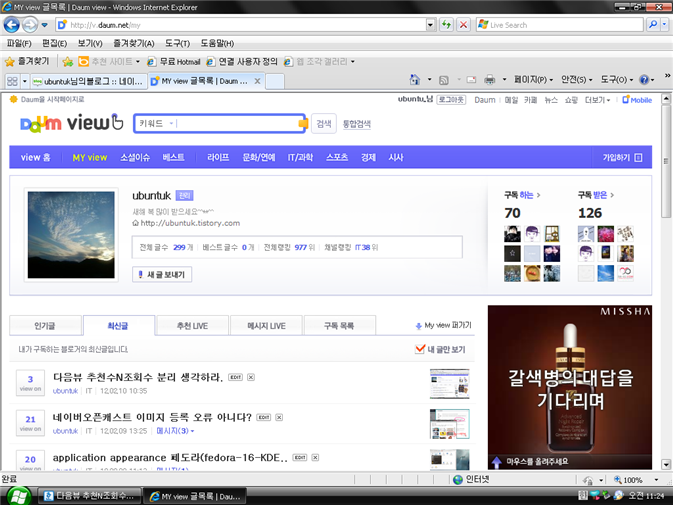Screen dimensions: 673x505
Task: Click the Windows Start button
Action: (x=18, y=496)
